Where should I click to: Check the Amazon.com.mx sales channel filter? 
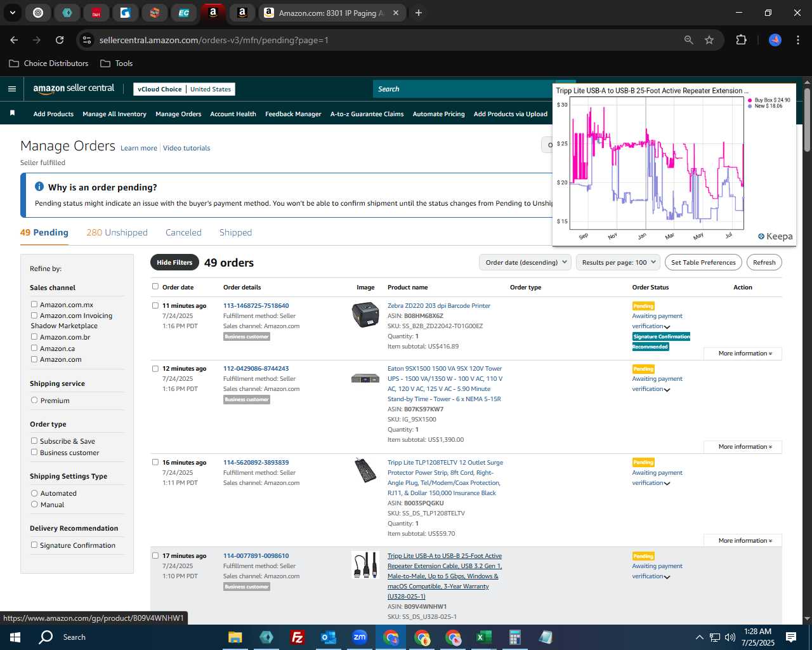[x=34, y=305]
